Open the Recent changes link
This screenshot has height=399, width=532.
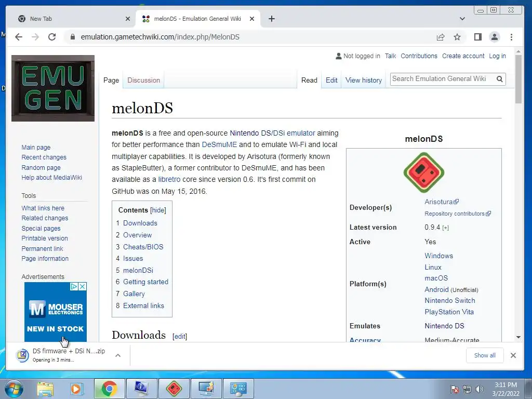pos(44,157)
